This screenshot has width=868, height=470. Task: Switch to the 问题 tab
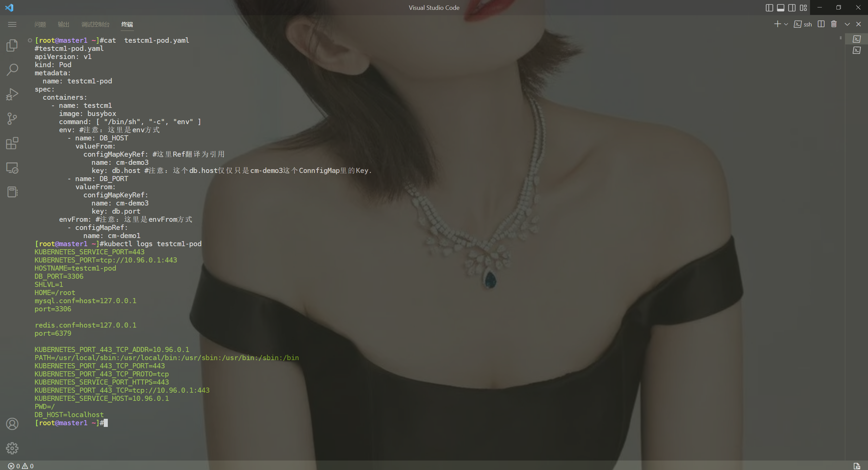click(x=40, y=24)
